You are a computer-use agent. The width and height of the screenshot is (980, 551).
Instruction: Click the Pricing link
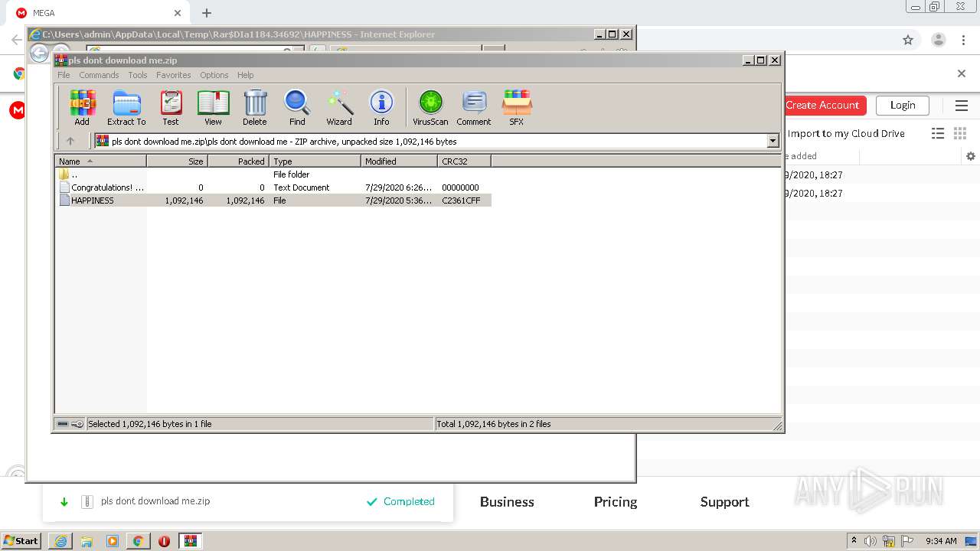(616, 502)
